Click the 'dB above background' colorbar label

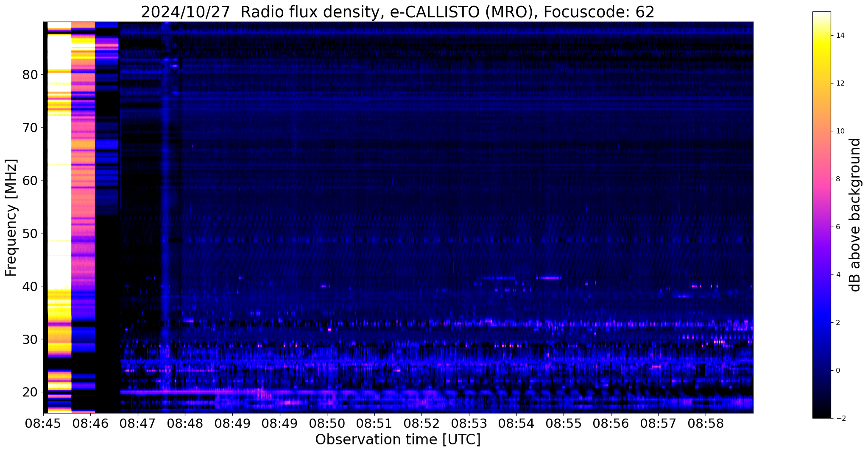tap(855, 215)
